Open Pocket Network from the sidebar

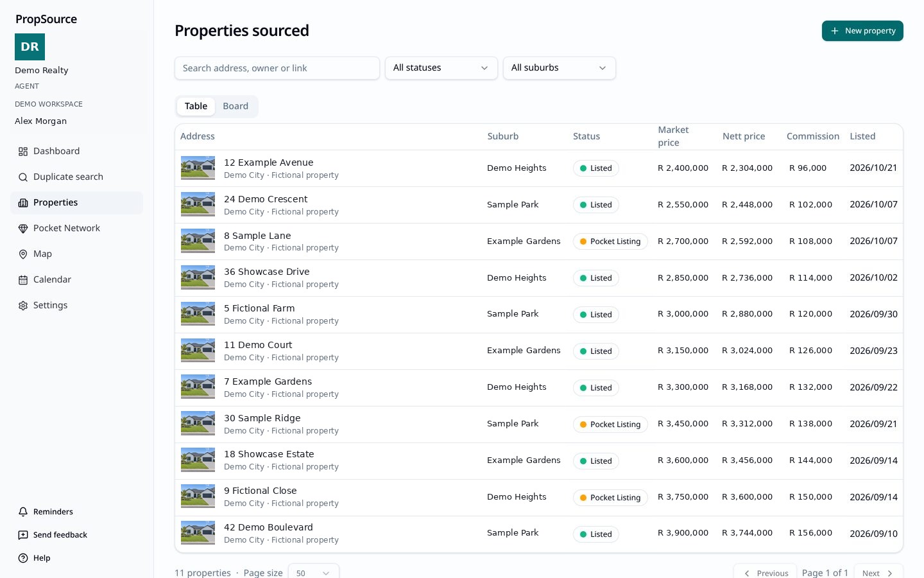click(x=76, y=229)
